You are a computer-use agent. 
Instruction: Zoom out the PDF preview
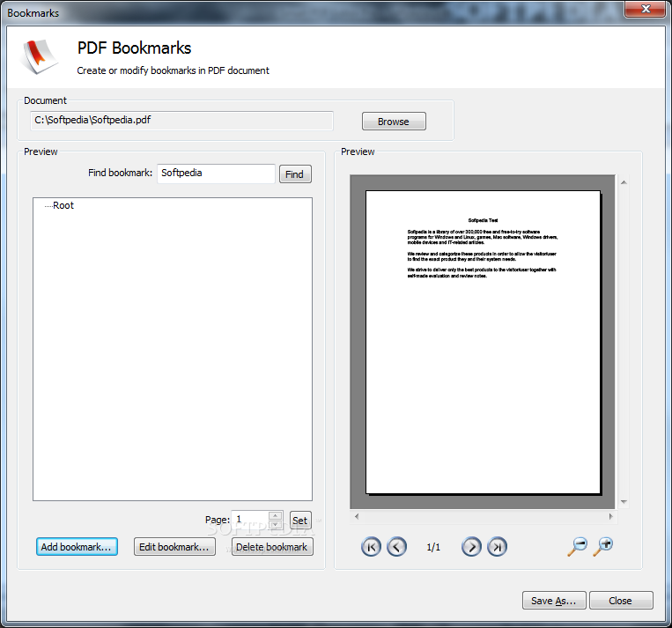coord(577,547)
